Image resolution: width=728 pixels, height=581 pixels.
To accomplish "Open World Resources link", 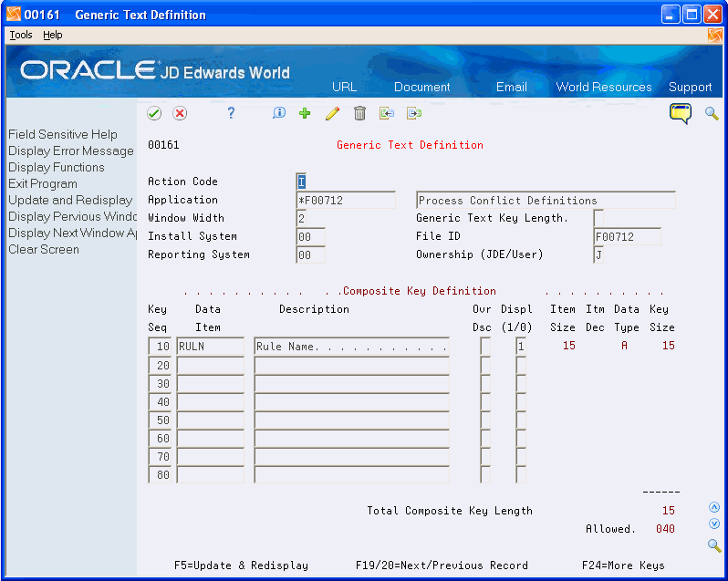I will (x=604, y=87).
